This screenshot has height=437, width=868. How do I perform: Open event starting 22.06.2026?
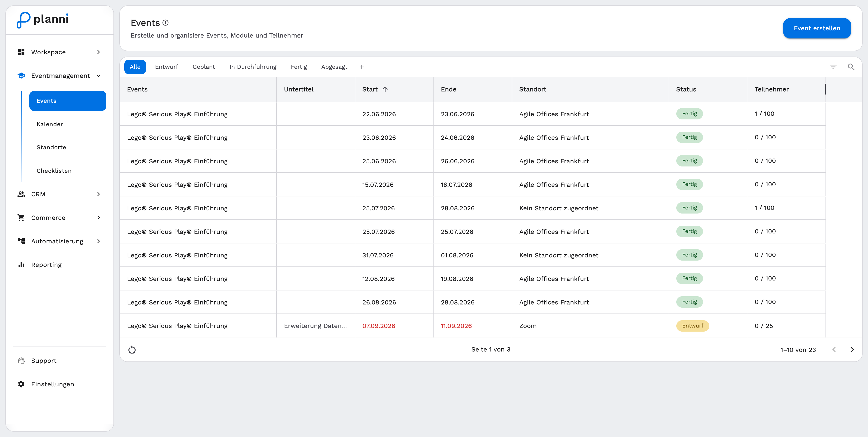[472, 114]
